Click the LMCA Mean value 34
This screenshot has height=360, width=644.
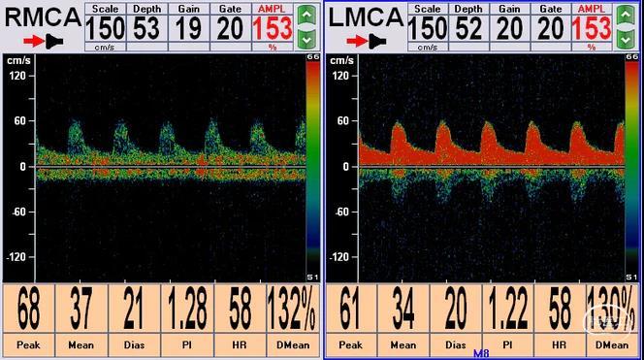[402, 309]
